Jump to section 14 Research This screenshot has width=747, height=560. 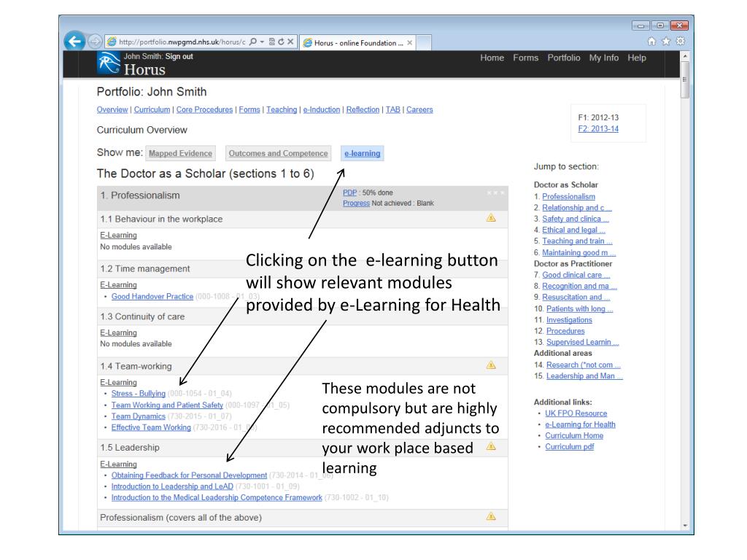pos(584,365)
